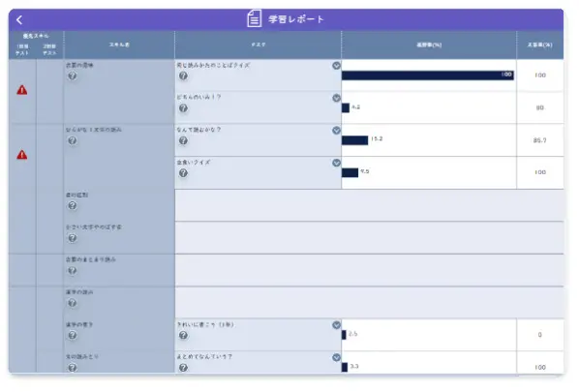Click the 同じ読みかたのことばクイズ task name
The width and height of the screenshot is (579, 392).
tap(213, 66)
